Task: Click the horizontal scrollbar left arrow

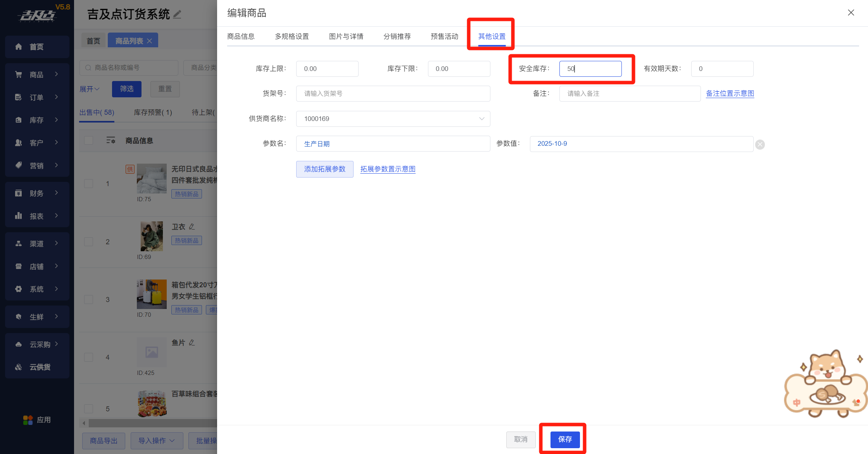Action: point(84,423)
